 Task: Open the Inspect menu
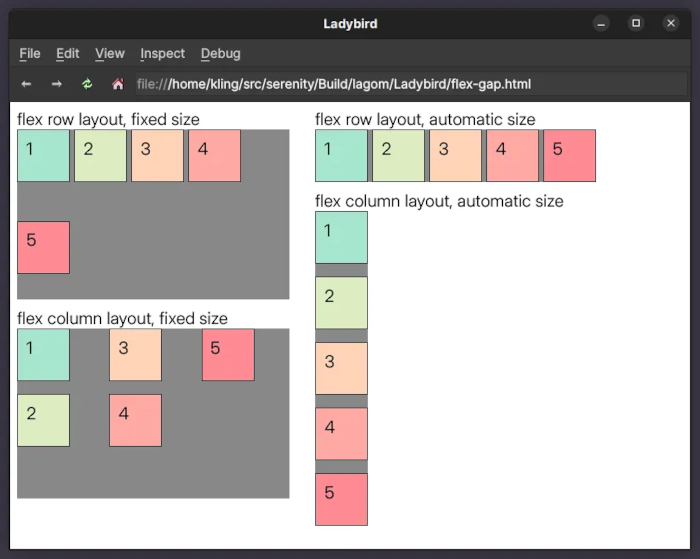162,54
